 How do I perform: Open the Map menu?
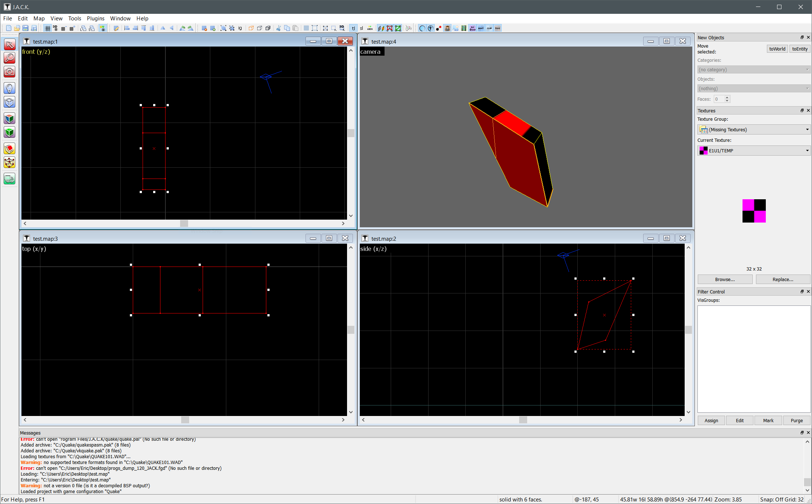(39, 18)
